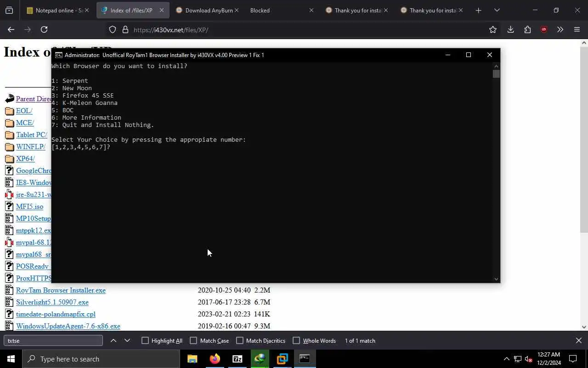Go back with the browser back arrow
Viewport: 588px width, 368px height.
(11, 29)
